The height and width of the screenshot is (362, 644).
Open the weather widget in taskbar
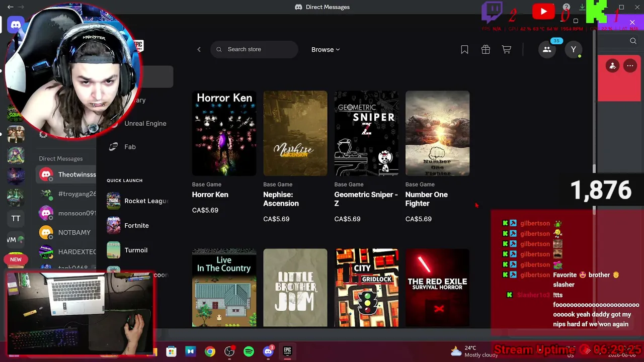click(473, 351)
